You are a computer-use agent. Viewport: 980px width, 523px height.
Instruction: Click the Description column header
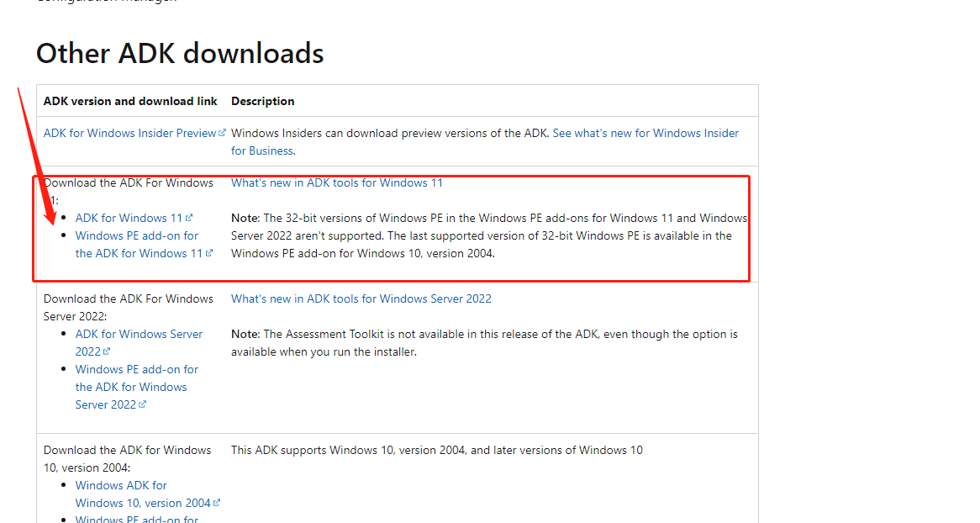262,101
